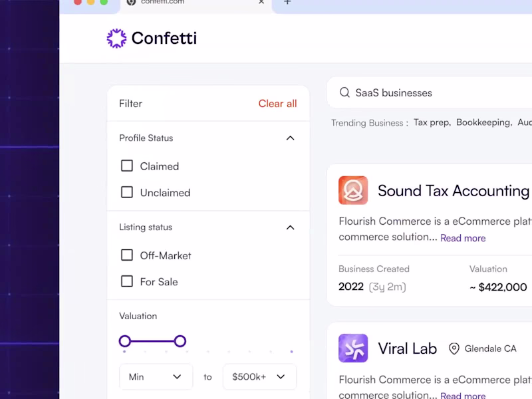
Task: Collapse the Profile Status section
Action: click(290, 138)
